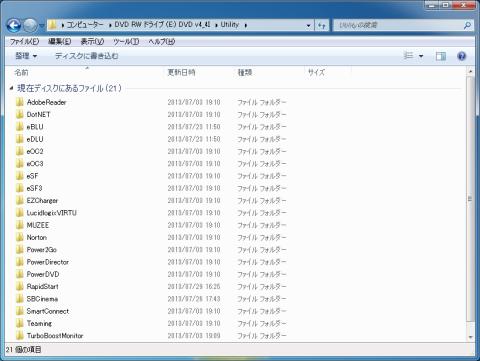Click DVD RW ドライブ (E:) breadcrumb segment
The height and width of the screenshot is (361, 480).
[x=162, y=25]
